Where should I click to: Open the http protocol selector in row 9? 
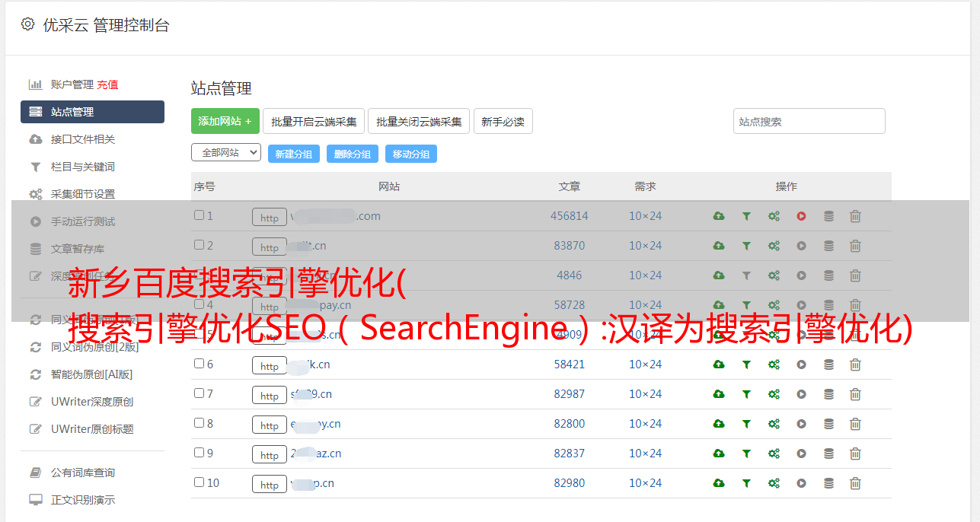(x=270, y=454)
